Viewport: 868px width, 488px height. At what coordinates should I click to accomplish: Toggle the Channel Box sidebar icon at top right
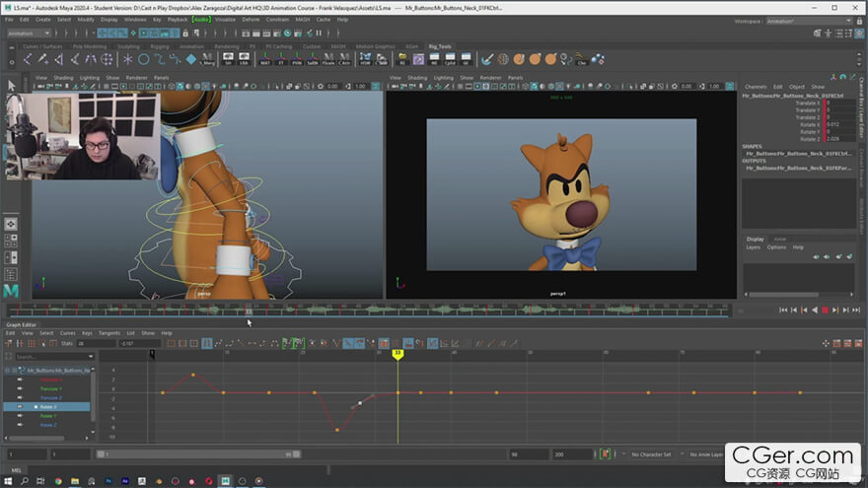click(859, 34)
